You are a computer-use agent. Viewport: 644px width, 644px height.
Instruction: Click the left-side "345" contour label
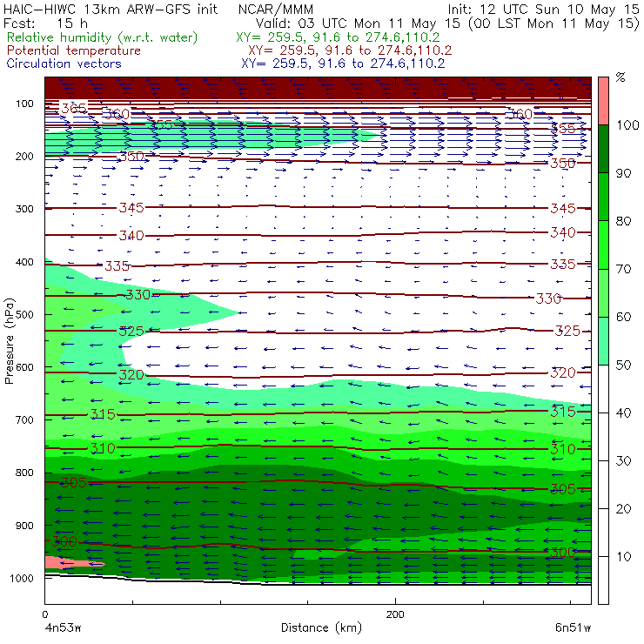pyautogui.click(x=131, y=208)
